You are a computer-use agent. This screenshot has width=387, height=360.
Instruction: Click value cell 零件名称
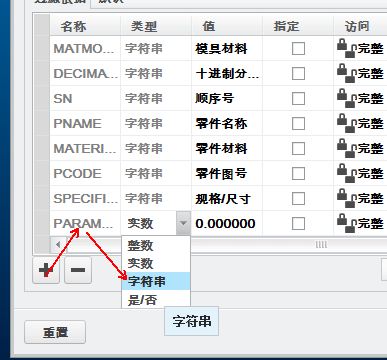click(x=227, y=123)
